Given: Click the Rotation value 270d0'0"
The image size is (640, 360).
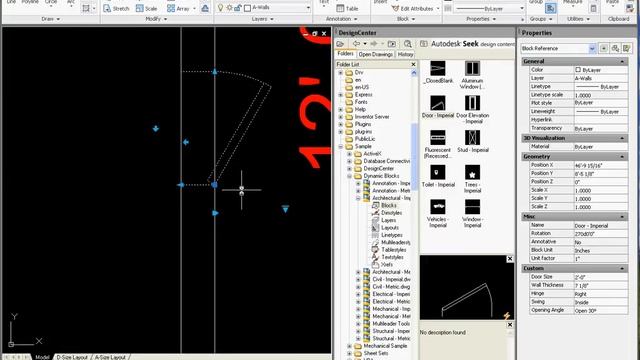Looking at the screenshot, I should 600,234.
